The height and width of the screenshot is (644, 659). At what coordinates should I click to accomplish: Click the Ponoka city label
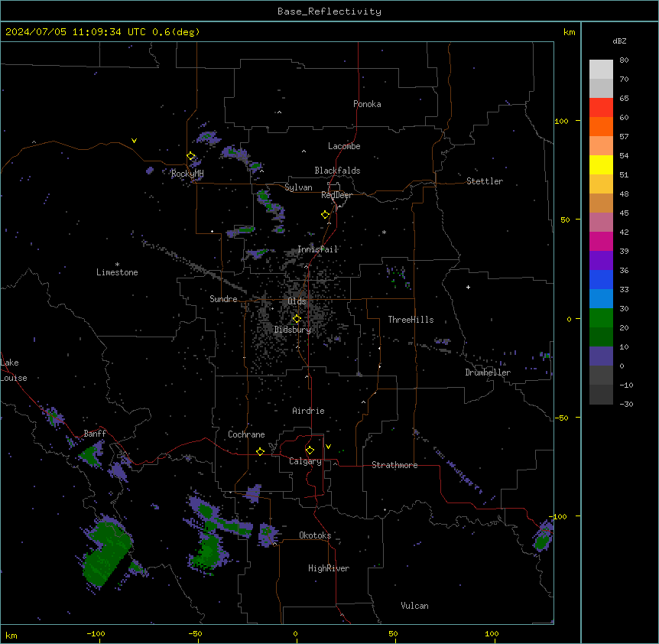pyautogui.click(x=367, y=104)
